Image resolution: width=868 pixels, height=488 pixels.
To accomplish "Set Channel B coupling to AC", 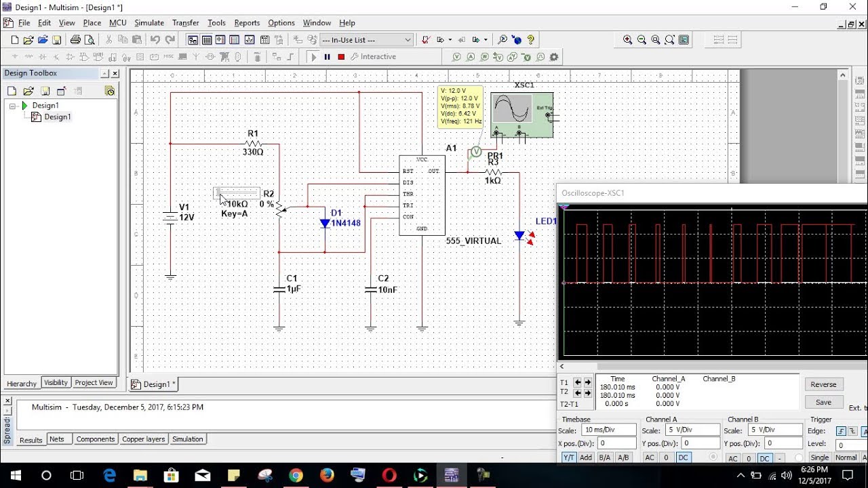I will 732,458.
